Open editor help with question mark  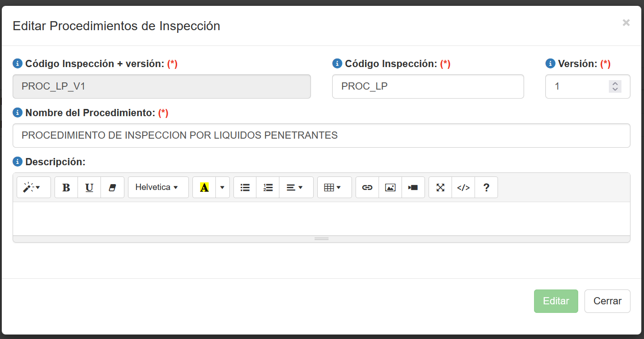486,187
